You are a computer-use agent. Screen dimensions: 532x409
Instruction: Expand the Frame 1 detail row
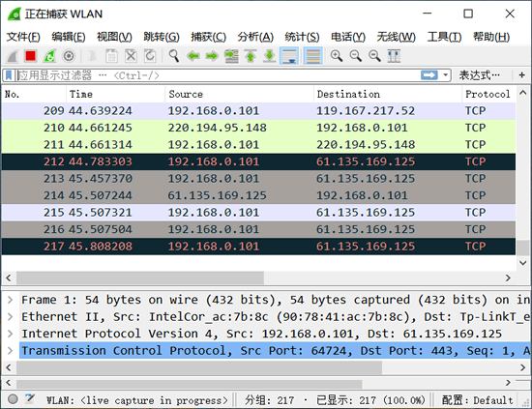tap(11, 300)
